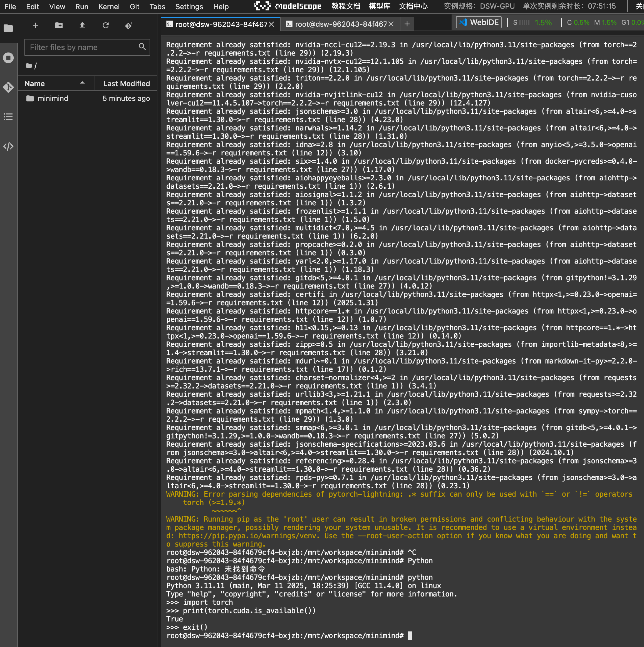The width and height of the screenshot is (644, 647).
Task: Open the Git sidebar panel
Action: click(8, 87)
